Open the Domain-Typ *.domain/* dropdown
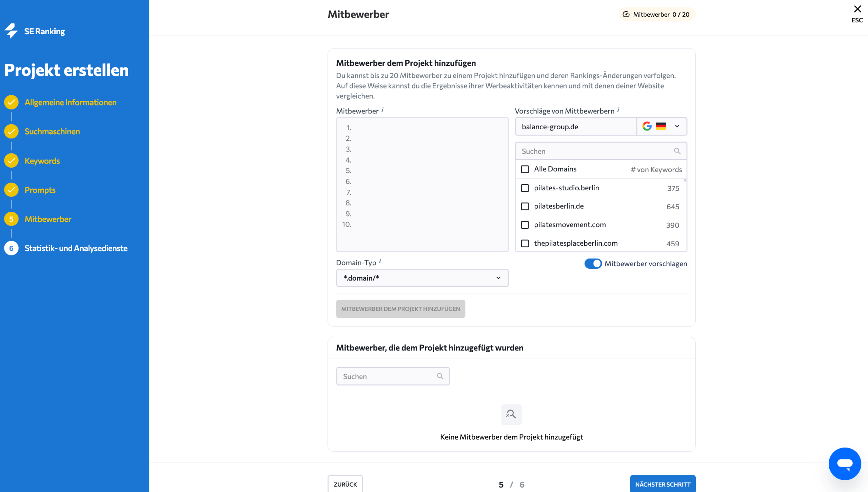The width and height of the screenshot is (868, 492). pyautogui.click(x=422, y=278)
